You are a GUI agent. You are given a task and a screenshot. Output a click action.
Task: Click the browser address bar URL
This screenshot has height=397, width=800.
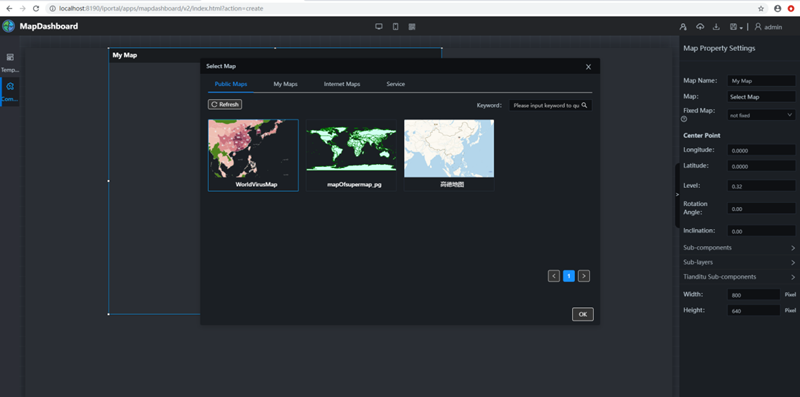(161, 8)
